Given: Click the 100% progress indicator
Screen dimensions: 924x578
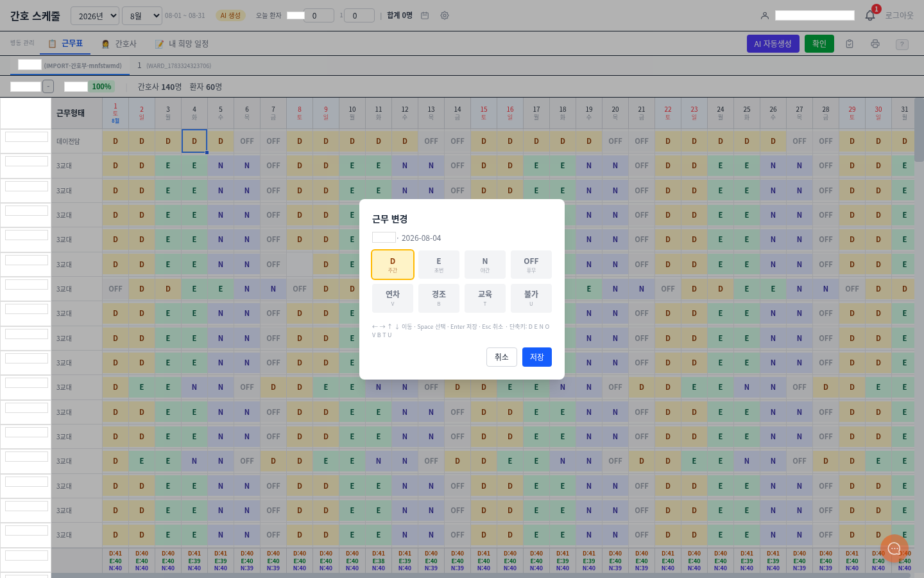Looking at the screenshot, I should click(x=101, y=87).
